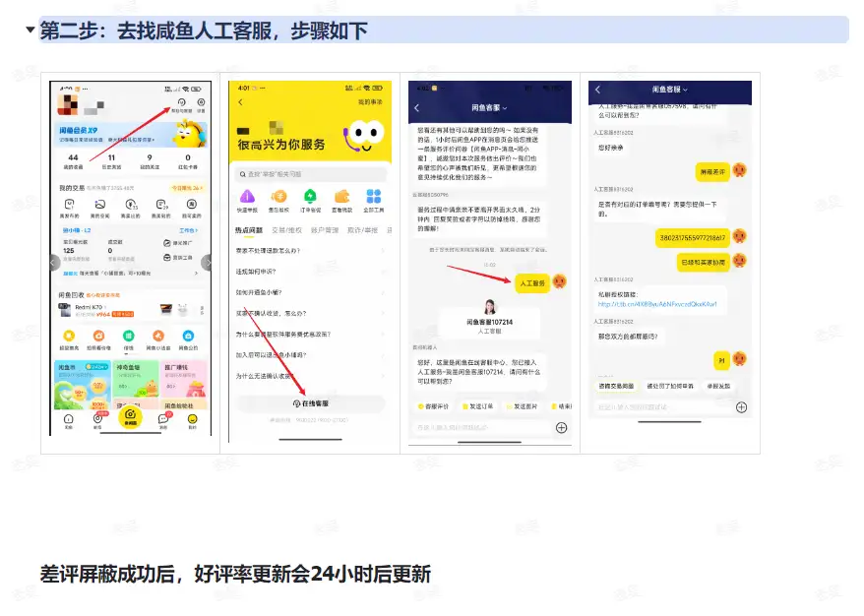Tap the 快速举报 quick report icon

coord(248,196)
